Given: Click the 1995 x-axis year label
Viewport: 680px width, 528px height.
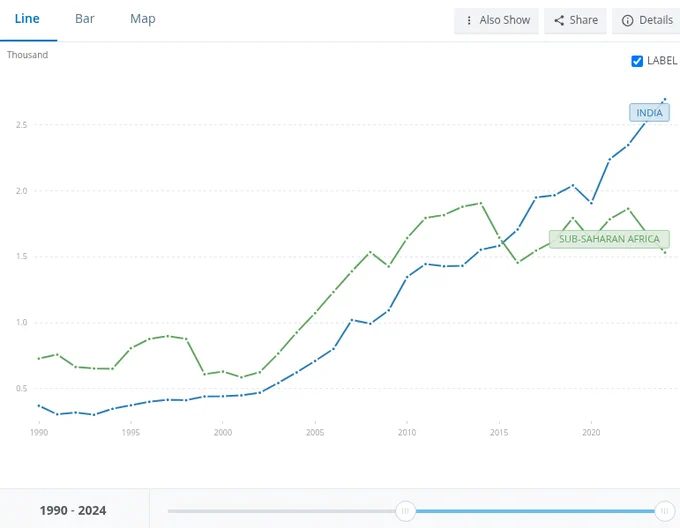Looking at the screenshot, I should pyautogui.click(x=131, y=432).
